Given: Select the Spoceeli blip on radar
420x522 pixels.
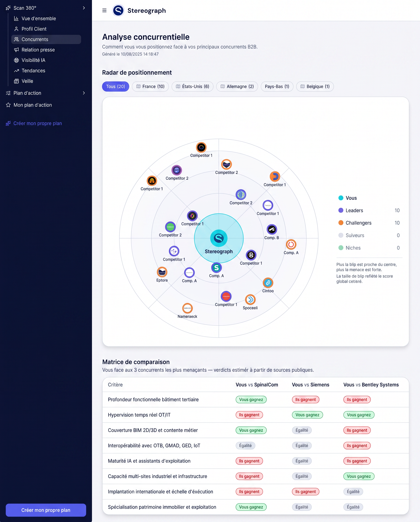Looking at the screenshot, I should [x=250, y=300].
